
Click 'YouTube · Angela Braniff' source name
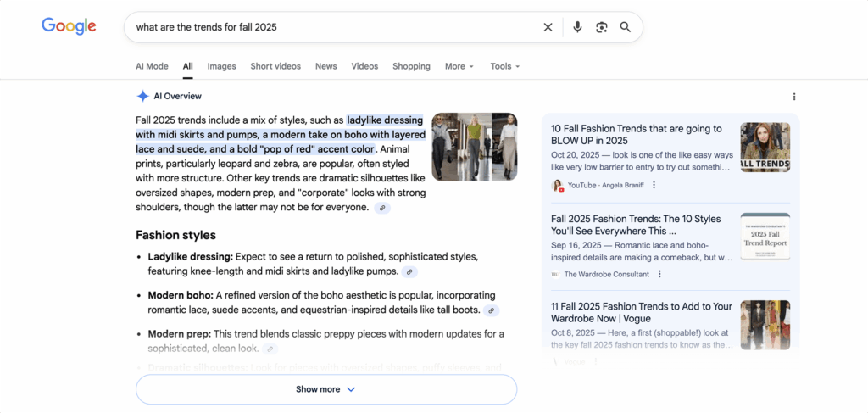click(605, 186)
